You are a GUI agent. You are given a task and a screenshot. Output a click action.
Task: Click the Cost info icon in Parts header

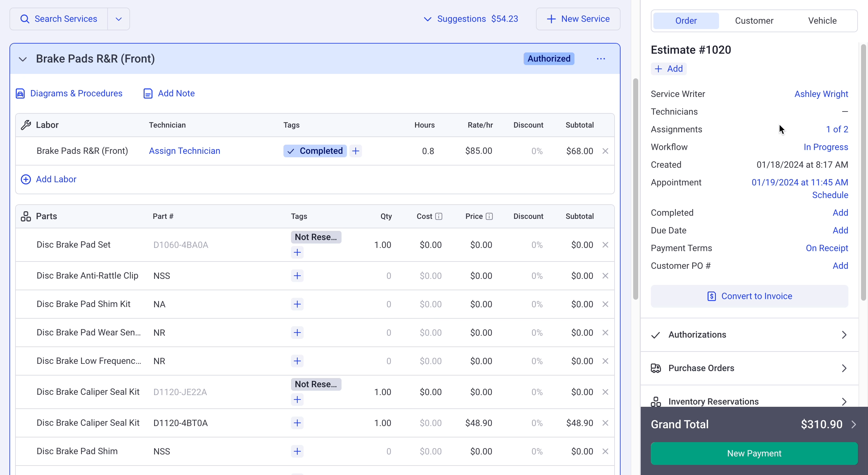[439, 216]
